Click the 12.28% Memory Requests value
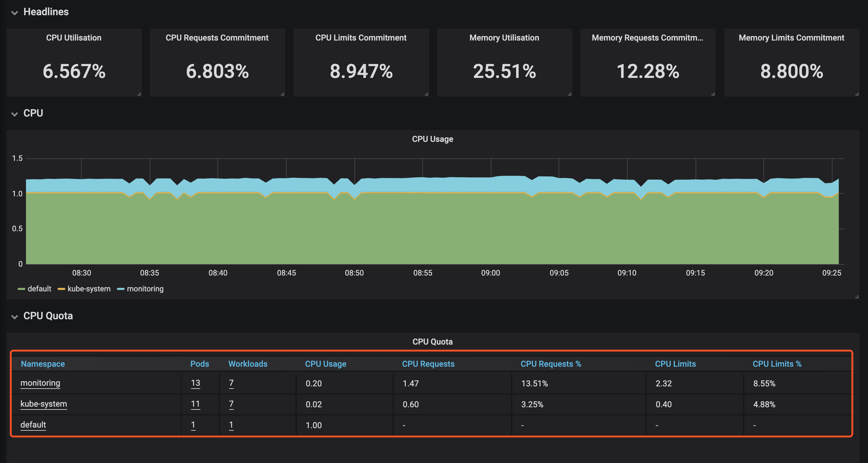Image resolution: width=868 pixels, height=463 pixels. coord(648,71)
